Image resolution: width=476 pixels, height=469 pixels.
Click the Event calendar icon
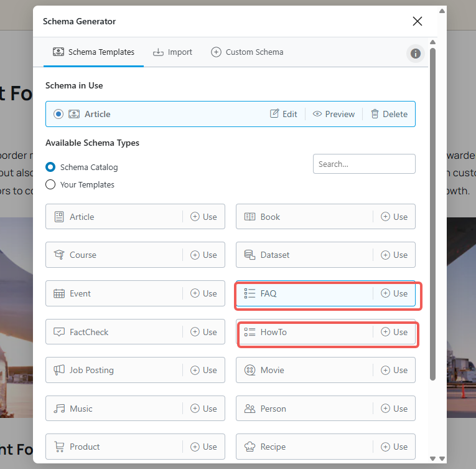[x=59, y=293]
